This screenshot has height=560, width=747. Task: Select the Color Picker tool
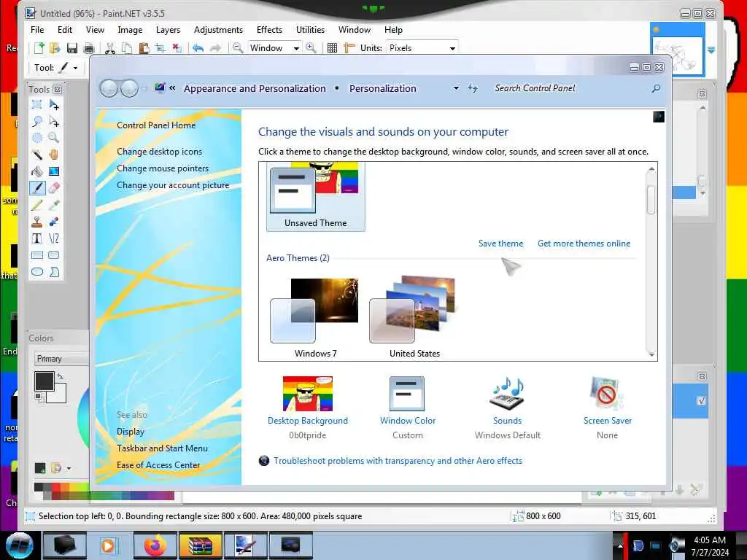pyautogui.click(x=54, y=205)
